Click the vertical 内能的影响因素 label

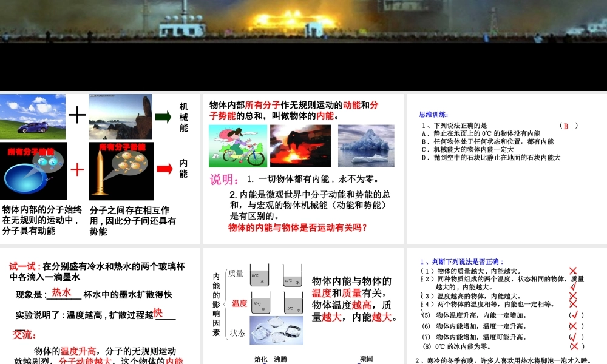pos(216,305)
